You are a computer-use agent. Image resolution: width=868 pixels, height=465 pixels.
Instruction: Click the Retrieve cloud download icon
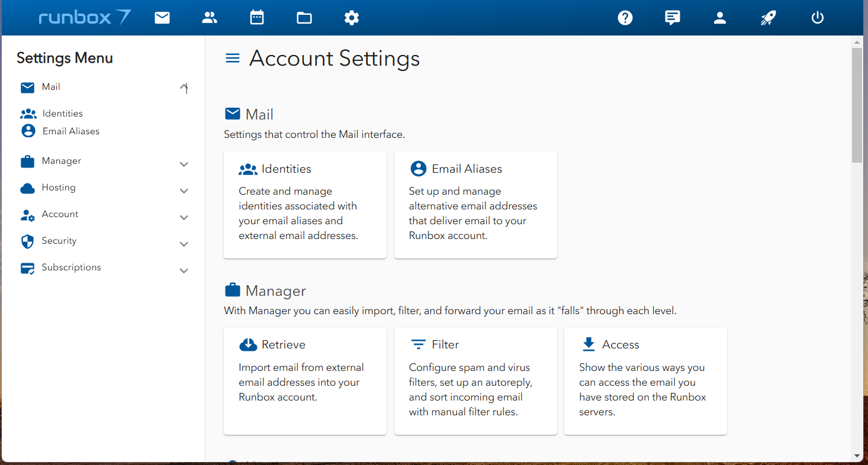click(x=248, y=344)
